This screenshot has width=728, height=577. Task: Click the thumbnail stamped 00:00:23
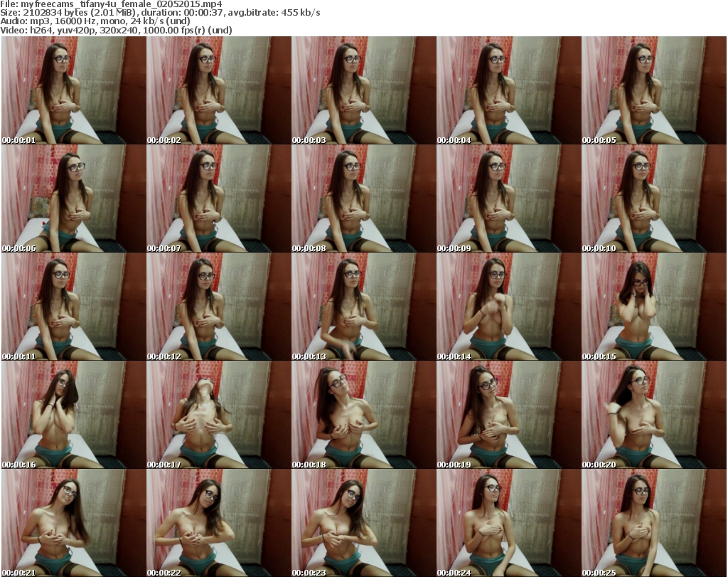tap(363, 523)
